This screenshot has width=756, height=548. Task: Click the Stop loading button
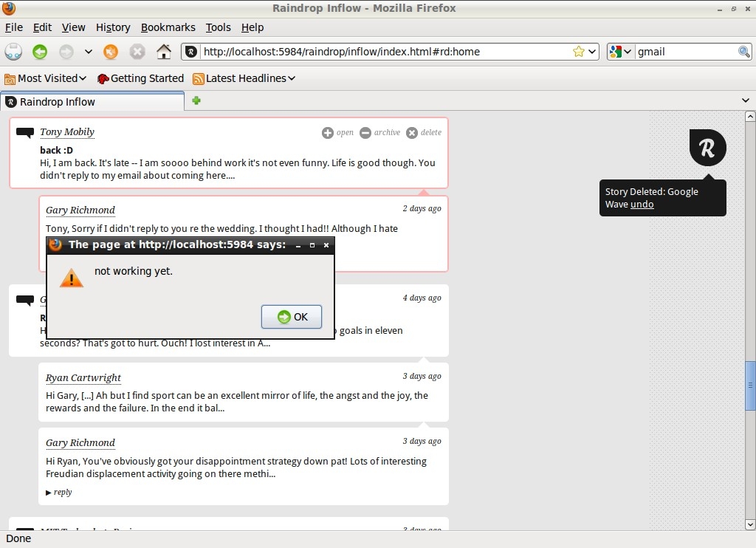(137, 52)
